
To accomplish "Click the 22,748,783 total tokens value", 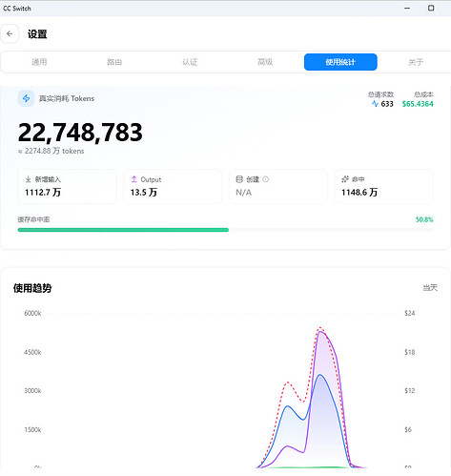I will (80, 133).
